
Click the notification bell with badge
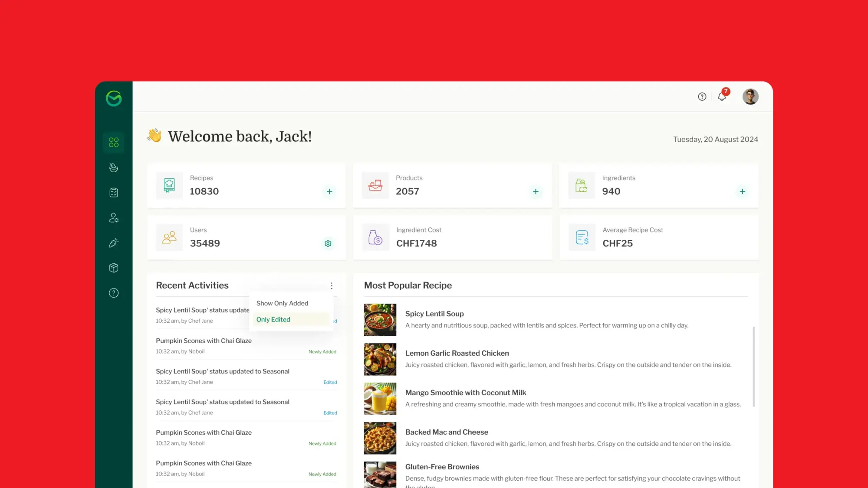pos(722,96)
